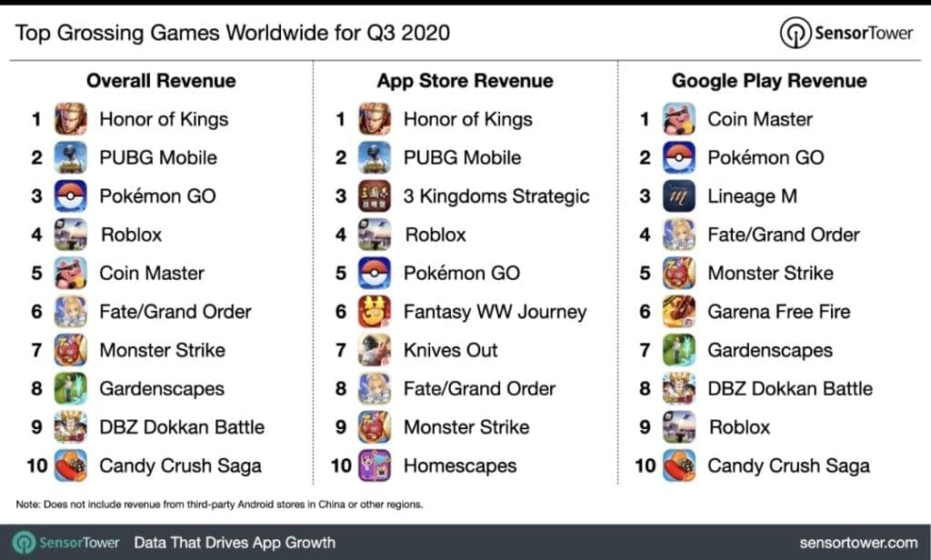Click the Candy Crush Saga icon under Overall Revenue
This screenshot has height=560, width=931.
click(70, 465)
